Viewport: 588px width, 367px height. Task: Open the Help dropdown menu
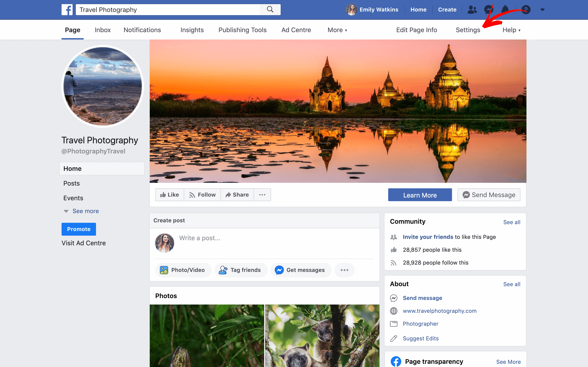[x=511, y=30]
